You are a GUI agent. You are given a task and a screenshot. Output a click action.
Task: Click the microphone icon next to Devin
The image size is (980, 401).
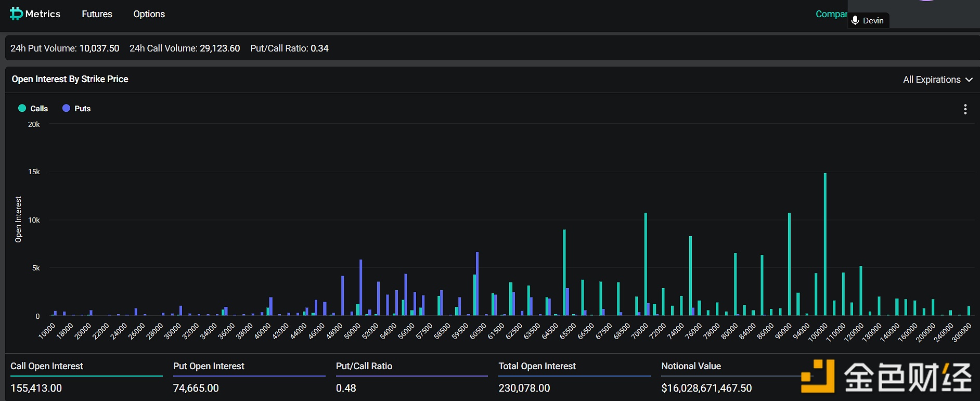point(855,21)
